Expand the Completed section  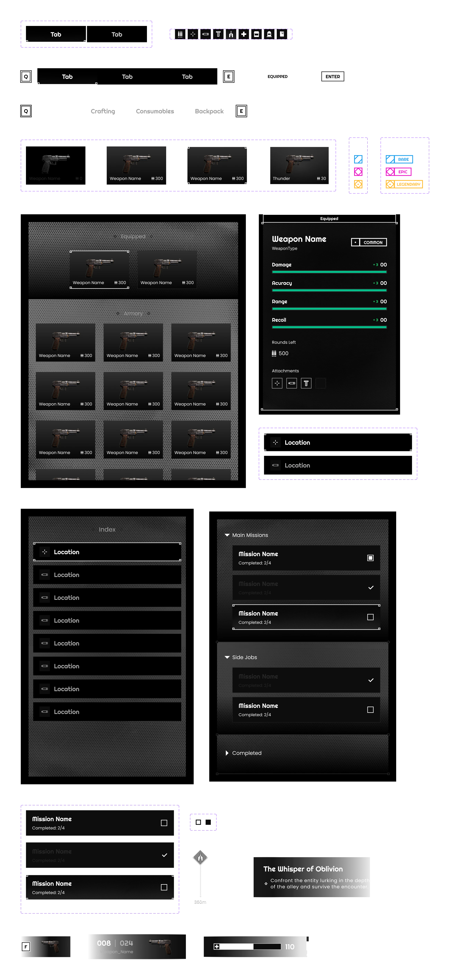(x=227, y=753)
